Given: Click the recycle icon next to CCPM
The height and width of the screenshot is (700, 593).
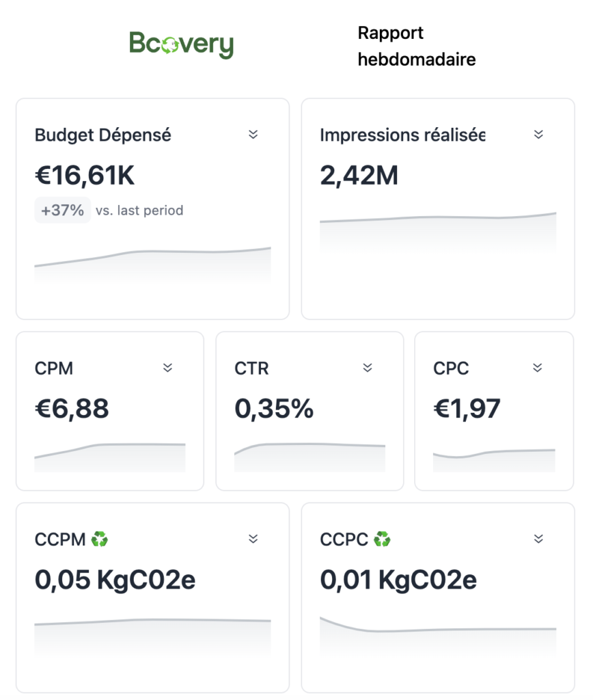Looking at the screenshot, I should click(x=100, y=539).
